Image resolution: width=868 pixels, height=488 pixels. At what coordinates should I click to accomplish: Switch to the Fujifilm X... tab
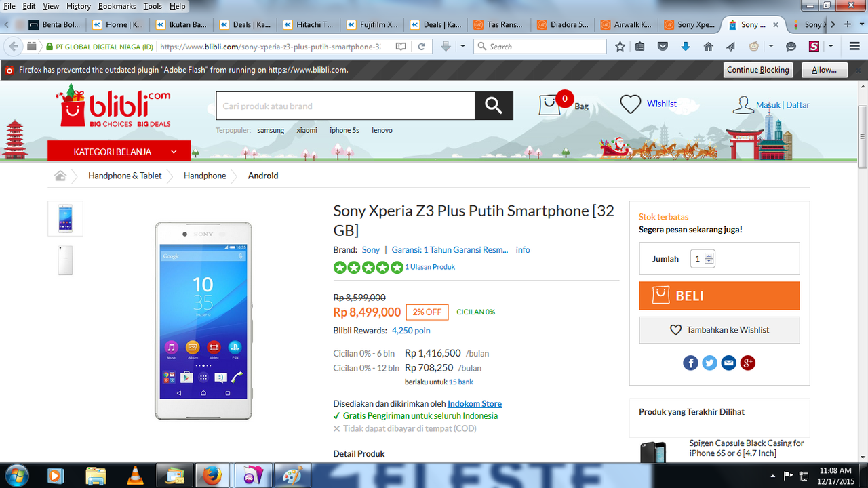click(x=371, y=24)
